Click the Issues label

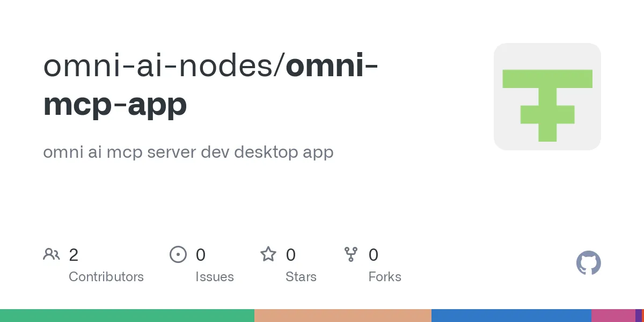pos(215,277)
